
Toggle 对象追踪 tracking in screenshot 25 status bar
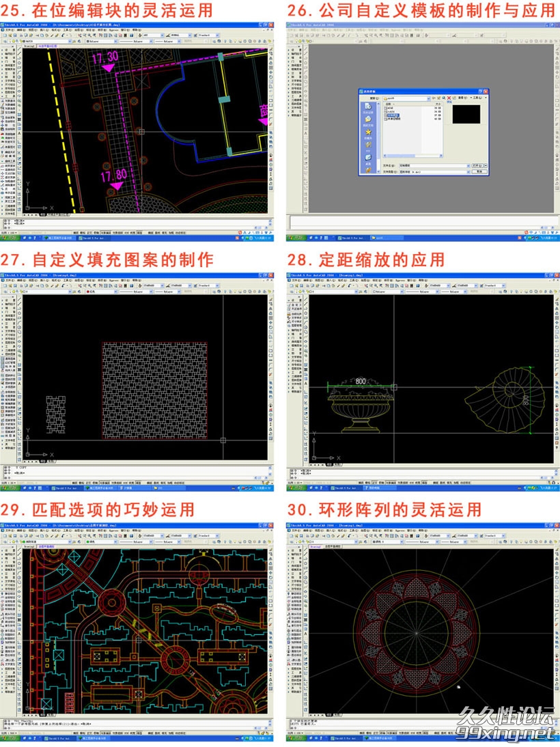117,232
